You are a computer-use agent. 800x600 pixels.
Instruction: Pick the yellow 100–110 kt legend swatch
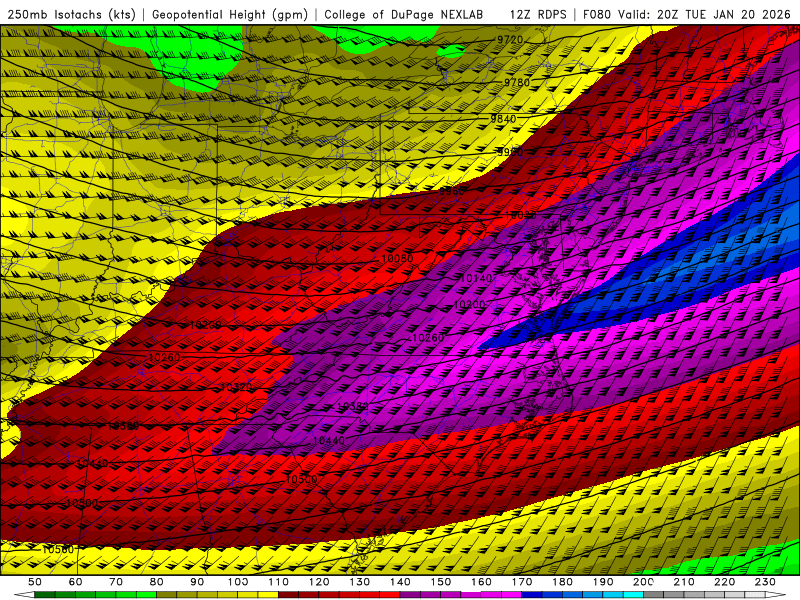(x=258, y=595)
